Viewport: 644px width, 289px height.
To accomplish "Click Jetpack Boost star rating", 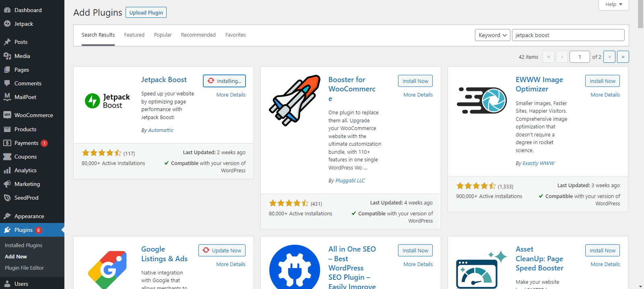I will [x=102, y=153].
